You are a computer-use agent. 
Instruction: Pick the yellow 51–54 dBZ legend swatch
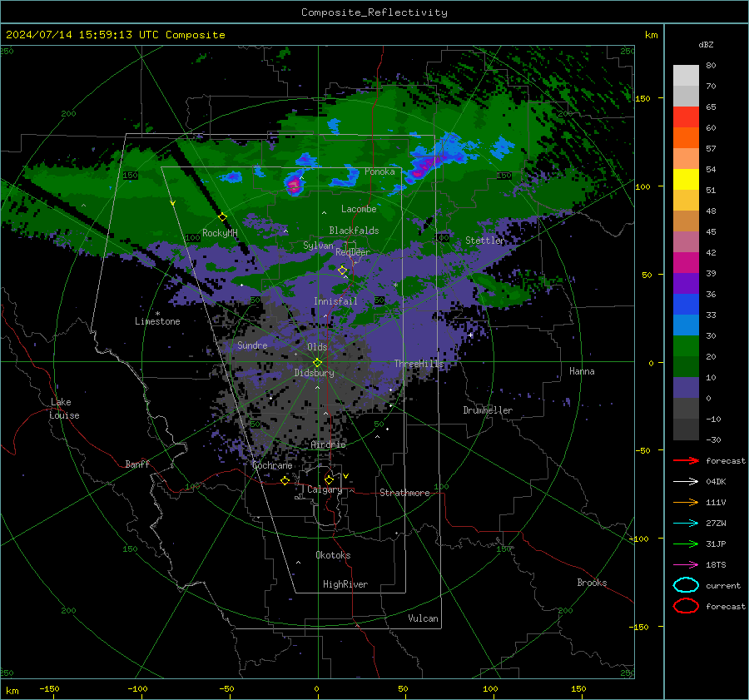click(x=686, y=180)
